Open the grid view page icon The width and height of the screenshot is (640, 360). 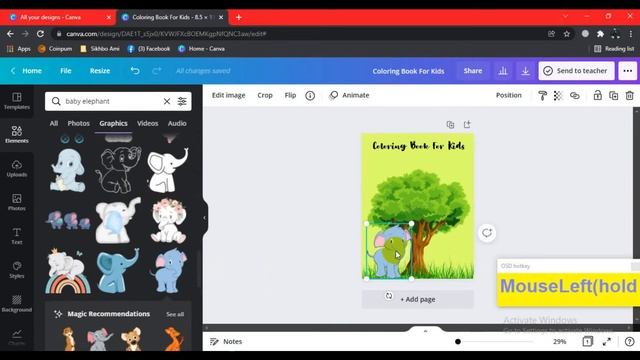(x=587, y=342)
